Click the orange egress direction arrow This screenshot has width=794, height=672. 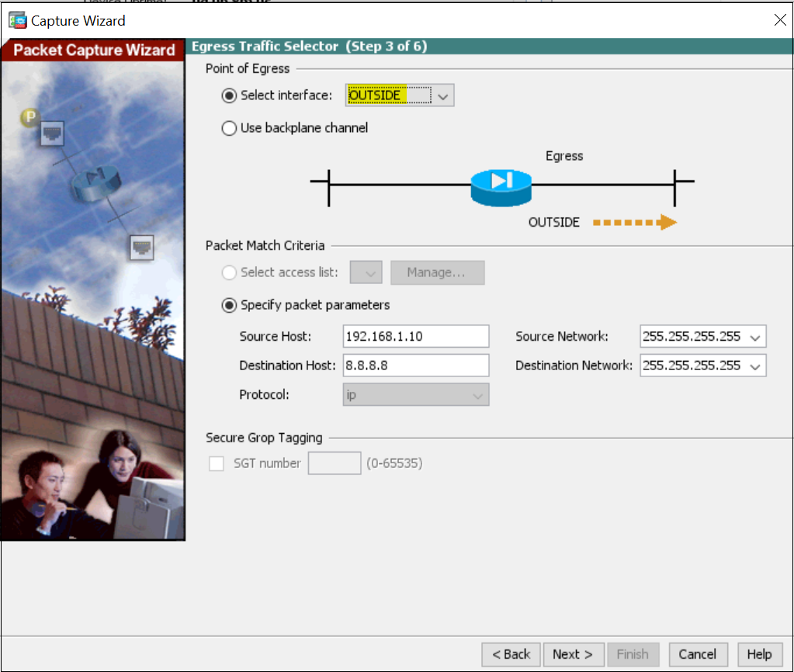click(x=635, y=222)
